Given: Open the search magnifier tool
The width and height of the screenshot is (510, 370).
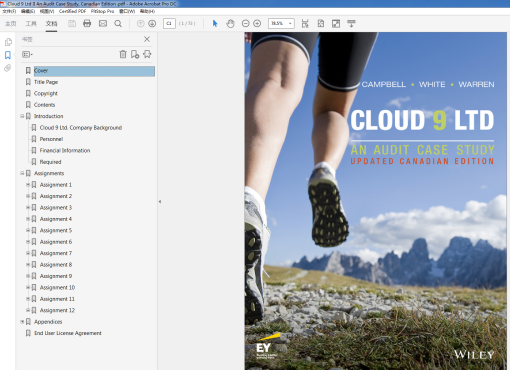Looking at the screenshot, I should pyautogui.click(x=118, y=24).
